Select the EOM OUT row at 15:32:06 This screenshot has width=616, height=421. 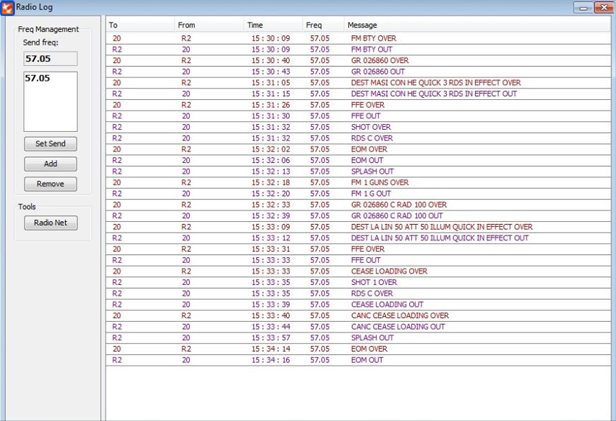[x=358, y=160]
